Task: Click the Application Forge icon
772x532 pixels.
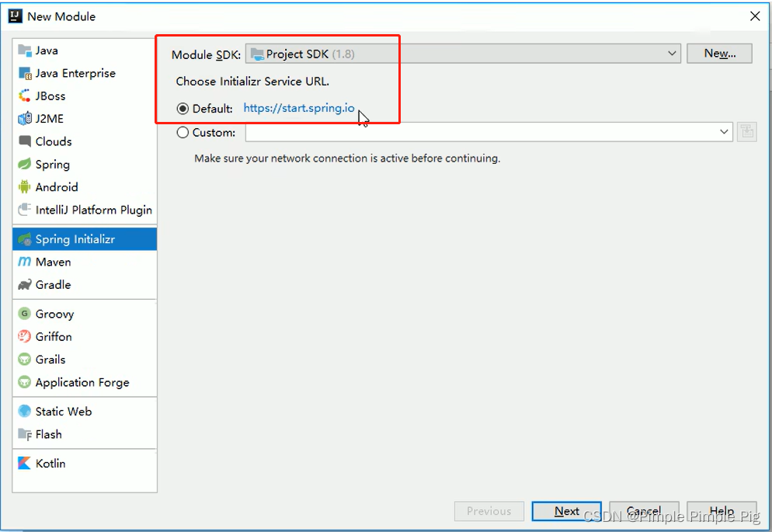Action: click(x=24, y=382)
